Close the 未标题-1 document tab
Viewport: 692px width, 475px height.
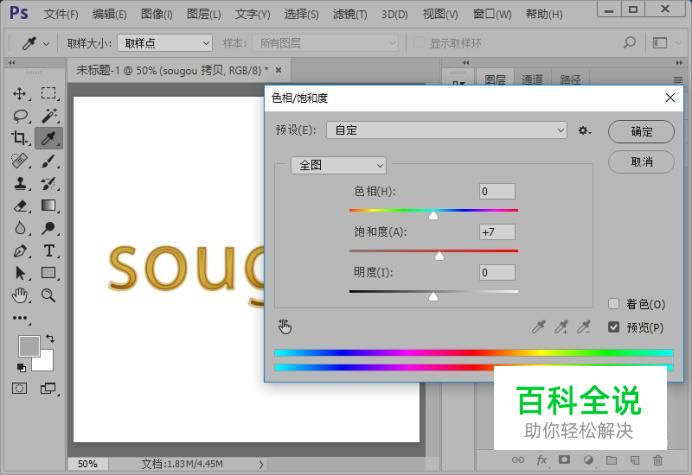click(x=278, y=70)
